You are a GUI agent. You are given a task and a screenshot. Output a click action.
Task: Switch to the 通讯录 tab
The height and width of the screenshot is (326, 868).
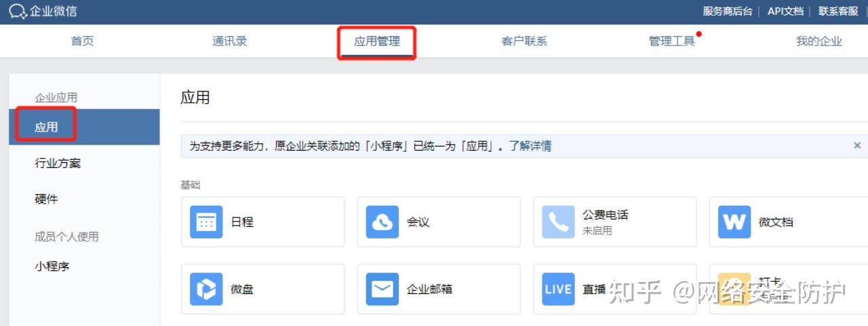229,41
